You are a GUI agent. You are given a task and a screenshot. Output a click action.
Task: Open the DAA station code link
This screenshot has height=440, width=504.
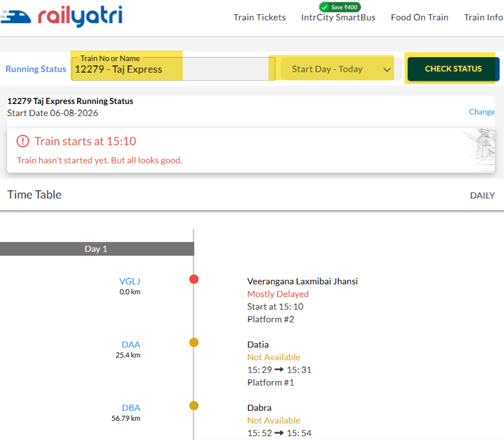point(131,345)
